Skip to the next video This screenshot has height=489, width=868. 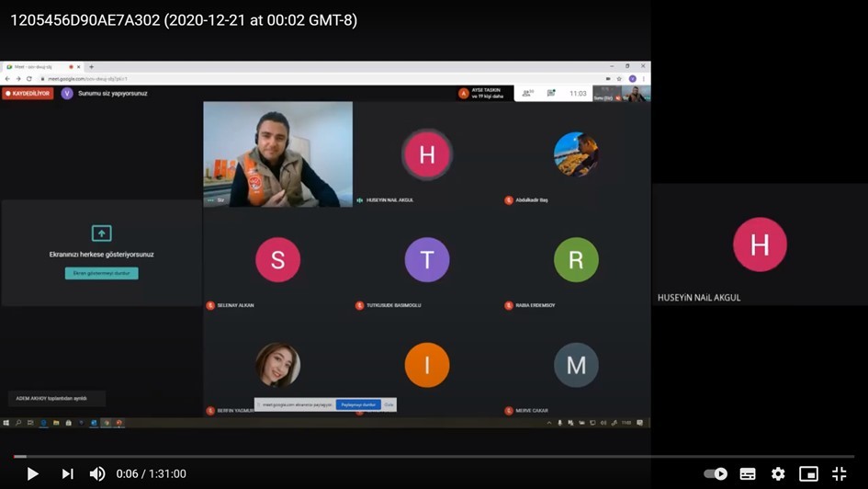[x=67, y=473]
